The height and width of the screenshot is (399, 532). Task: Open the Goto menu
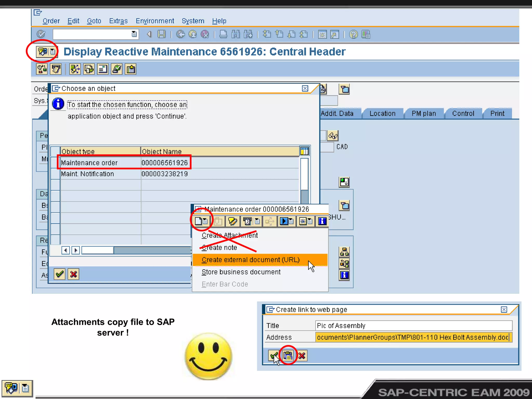94,21
